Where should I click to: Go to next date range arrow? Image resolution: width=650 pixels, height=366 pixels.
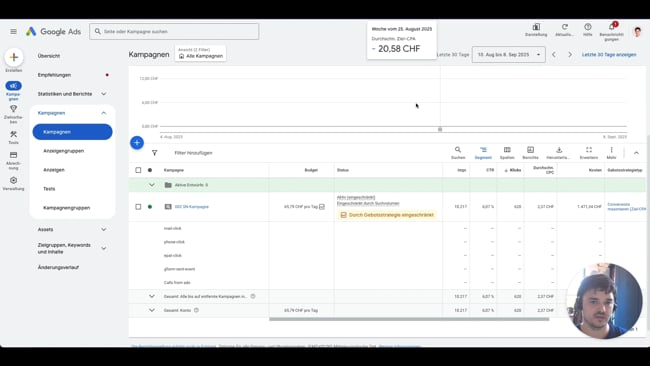pyautogui.click(x=570, y=55)
